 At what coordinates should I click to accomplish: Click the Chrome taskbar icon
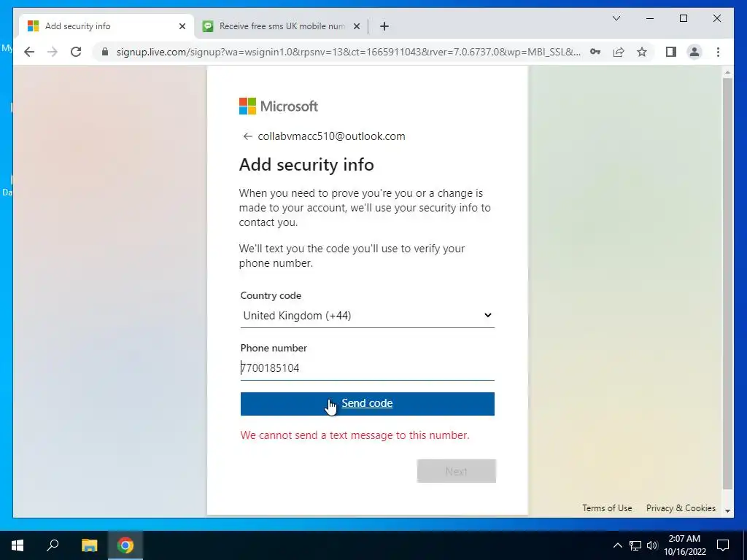tap(125, 545)
